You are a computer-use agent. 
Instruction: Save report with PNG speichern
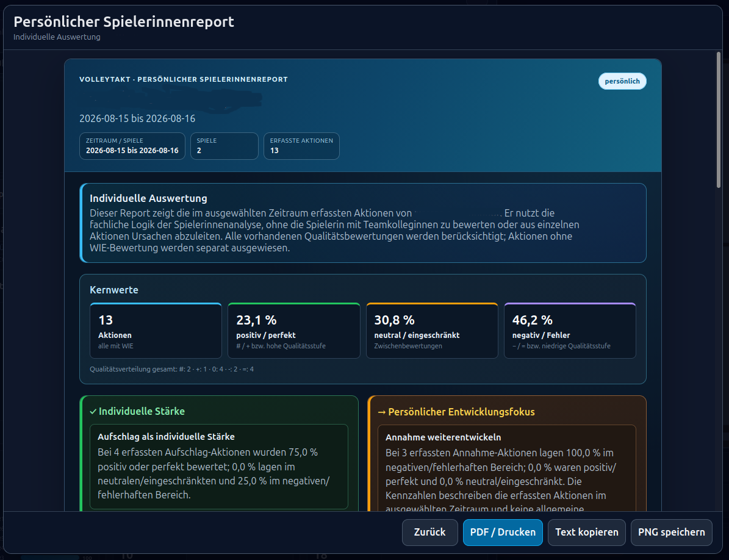tap(671, 532)
